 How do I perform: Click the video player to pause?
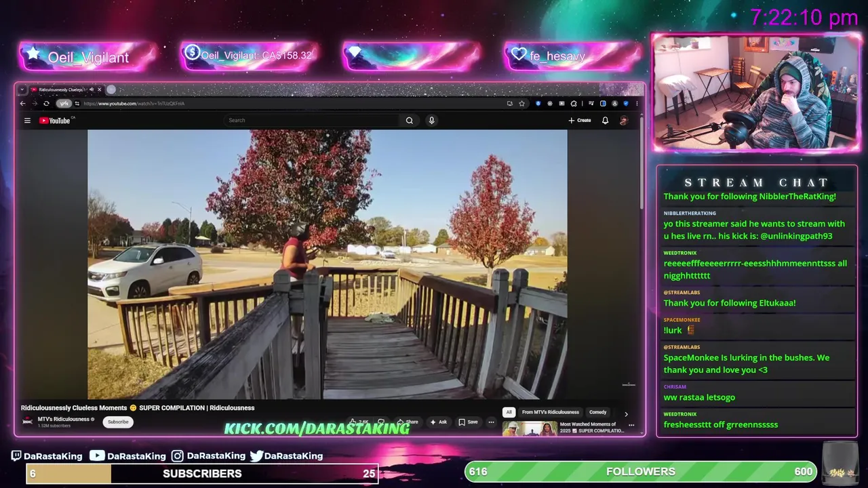tap(327, 264)
